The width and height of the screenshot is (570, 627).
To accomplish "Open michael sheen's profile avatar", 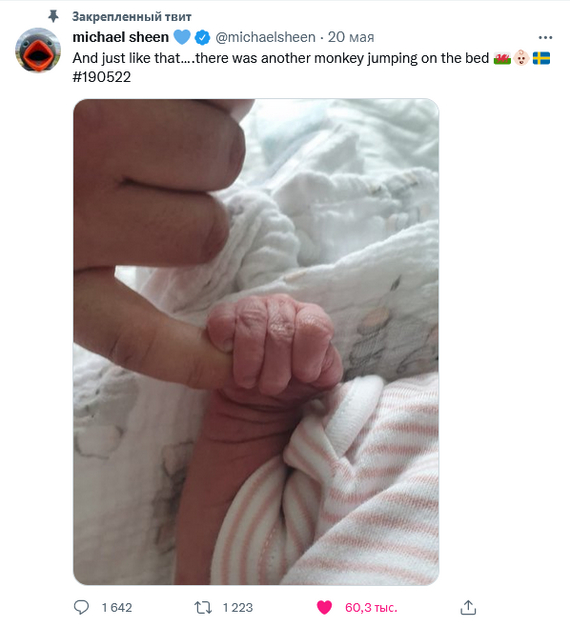I will pos(38,50).
